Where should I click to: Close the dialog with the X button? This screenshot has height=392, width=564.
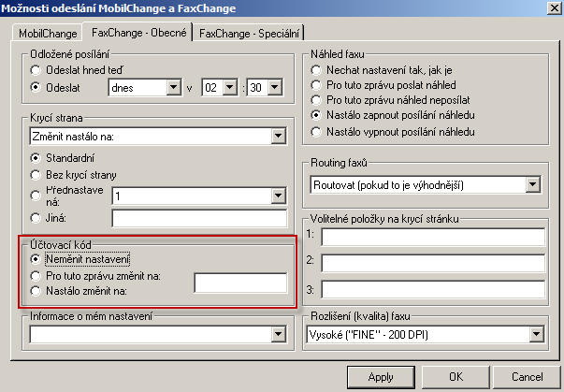pos(555,7)
